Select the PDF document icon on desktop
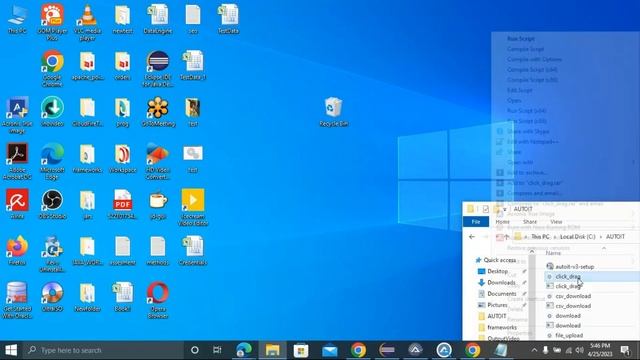This screenshot has width=640, height=360. pyautogui.click(x=122, y=204)
